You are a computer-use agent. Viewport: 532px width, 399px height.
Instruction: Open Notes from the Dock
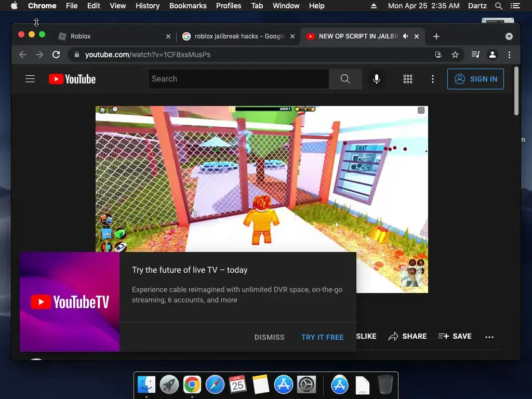[261, 385]
